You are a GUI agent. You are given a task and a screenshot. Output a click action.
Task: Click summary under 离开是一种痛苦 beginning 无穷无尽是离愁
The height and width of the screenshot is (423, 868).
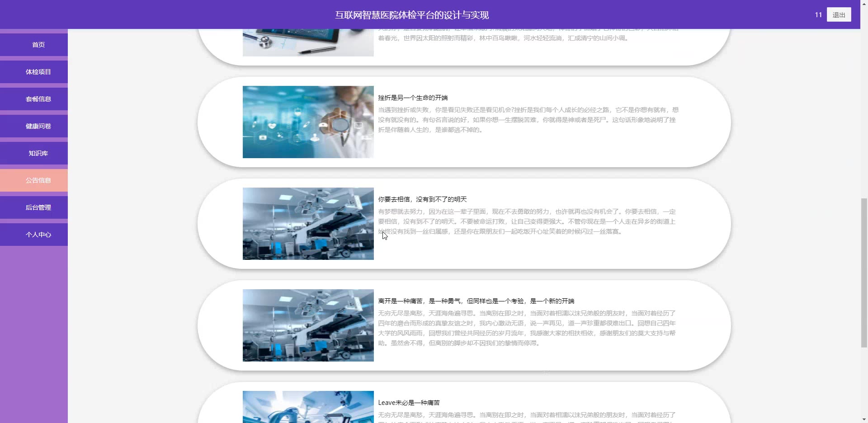527,328
